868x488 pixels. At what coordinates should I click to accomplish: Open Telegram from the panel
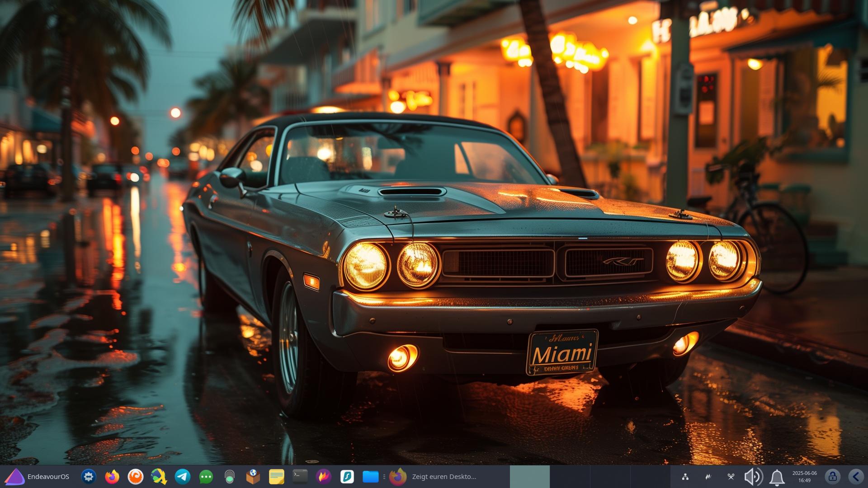[183, 477]
